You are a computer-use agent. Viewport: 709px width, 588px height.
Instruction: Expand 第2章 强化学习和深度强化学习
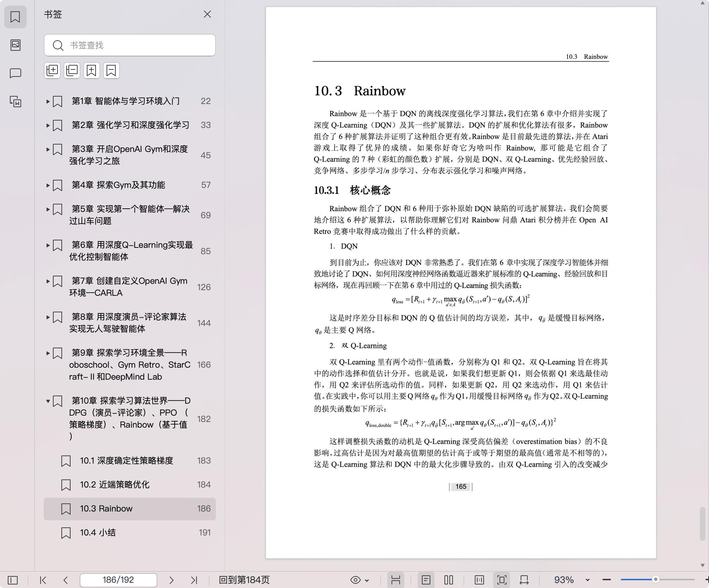(x=48, y=125)
